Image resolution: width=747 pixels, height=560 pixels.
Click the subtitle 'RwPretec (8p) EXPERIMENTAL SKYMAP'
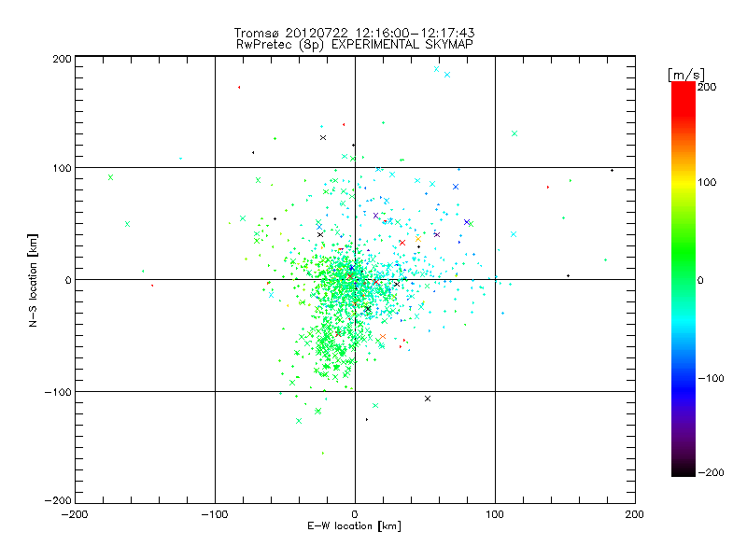(x=355, y=45)
